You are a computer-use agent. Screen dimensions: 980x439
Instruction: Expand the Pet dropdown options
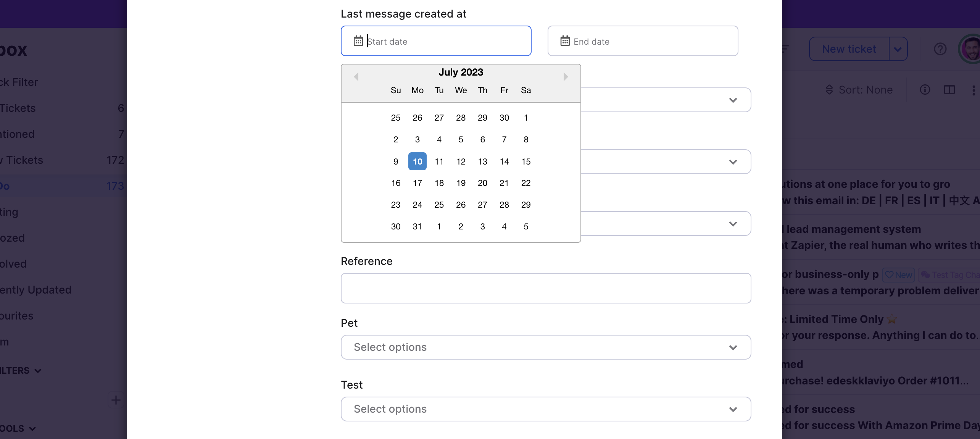[732, 347]
